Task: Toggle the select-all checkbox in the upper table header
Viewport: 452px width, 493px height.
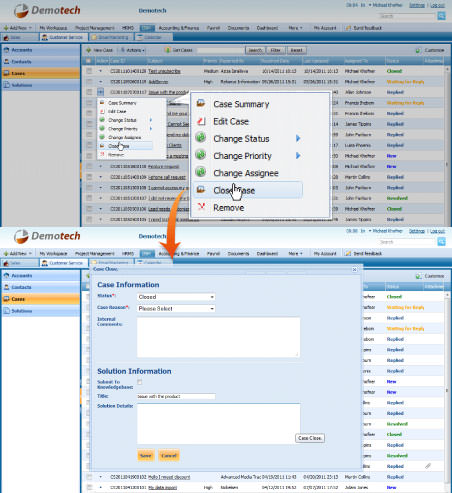Action: coord(89,61)
